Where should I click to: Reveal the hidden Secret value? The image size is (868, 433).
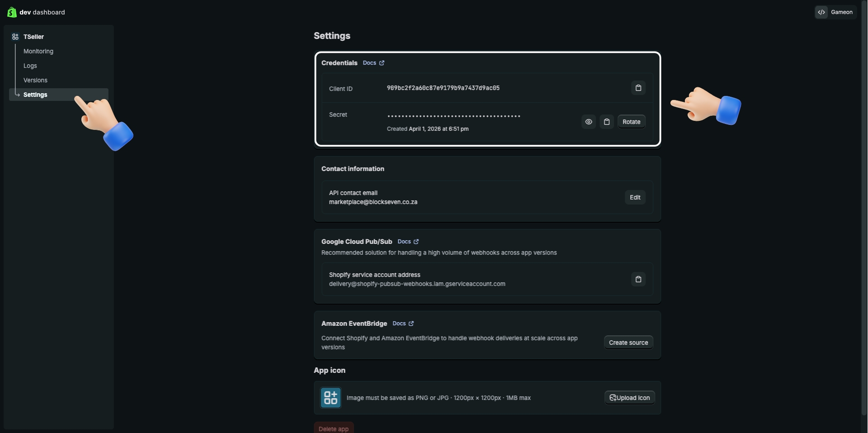click(x=589, y=122)
